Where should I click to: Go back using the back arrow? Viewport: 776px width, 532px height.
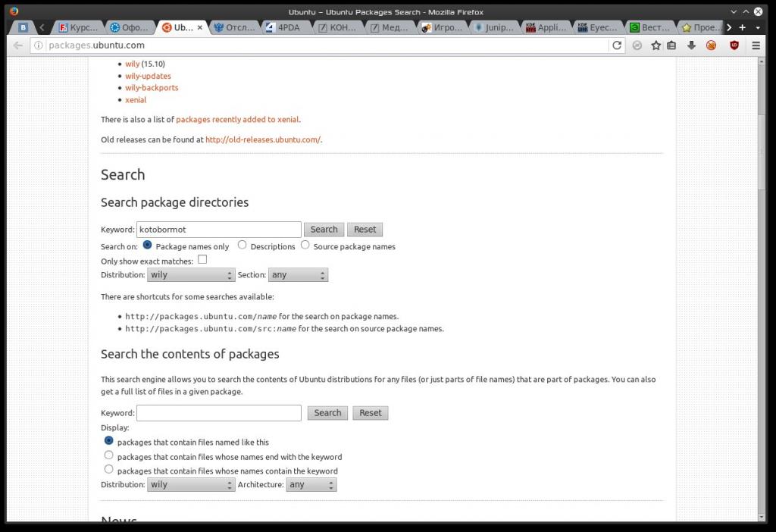click(18, 45)
